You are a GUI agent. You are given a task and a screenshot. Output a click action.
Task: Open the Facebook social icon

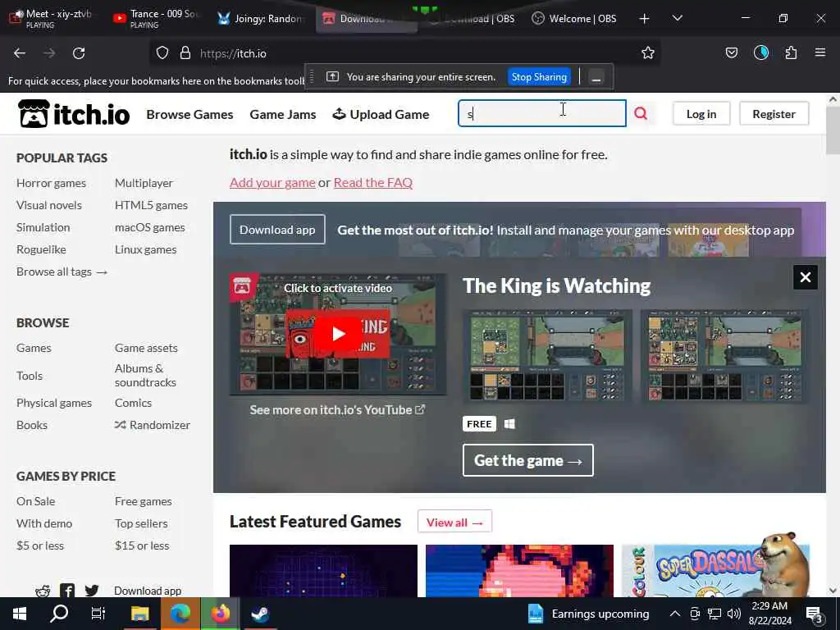coord(67,591)
